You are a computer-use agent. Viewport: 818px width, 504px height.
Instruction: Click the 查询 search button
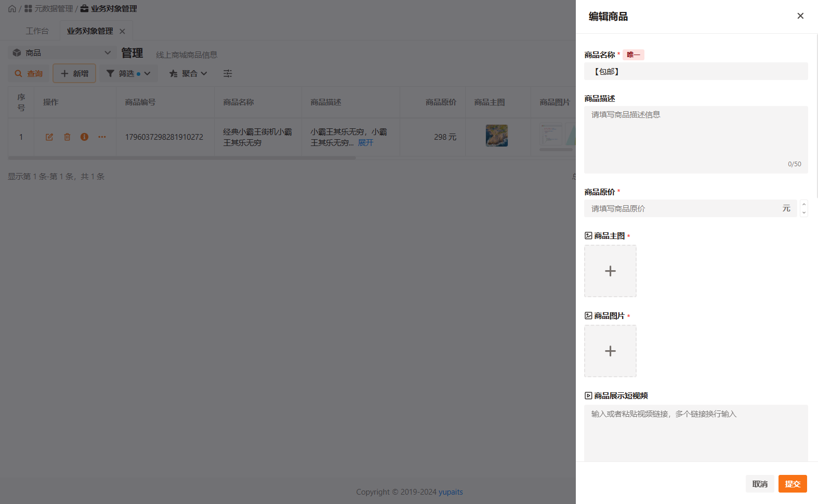click(29, 73)
